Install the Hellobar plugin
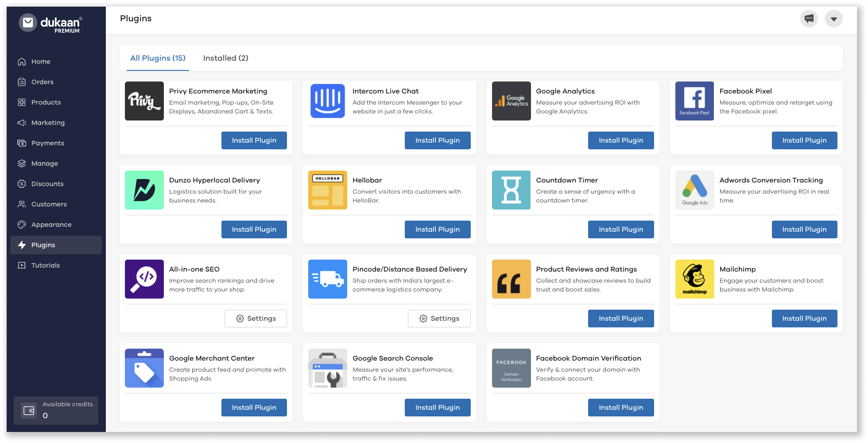Viewport: 868px width, 443px height. click(x=438, y=229)
